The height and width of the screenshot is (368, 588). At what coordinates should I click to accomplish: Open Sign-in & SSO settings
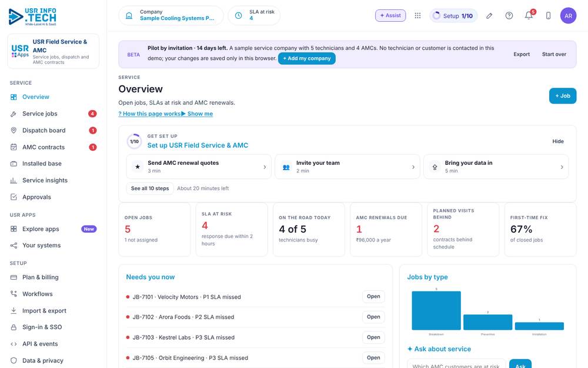coord(54,327)
